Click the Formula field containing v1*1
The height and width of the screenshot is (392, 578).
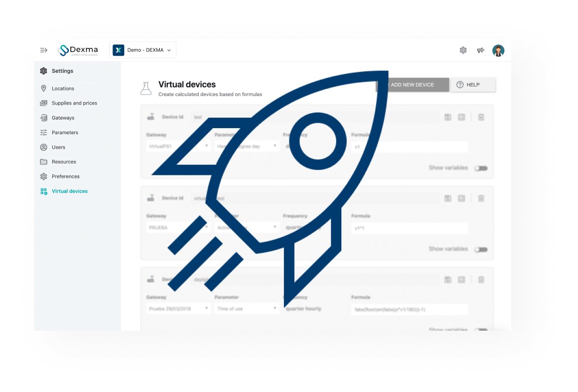[408, 227]
